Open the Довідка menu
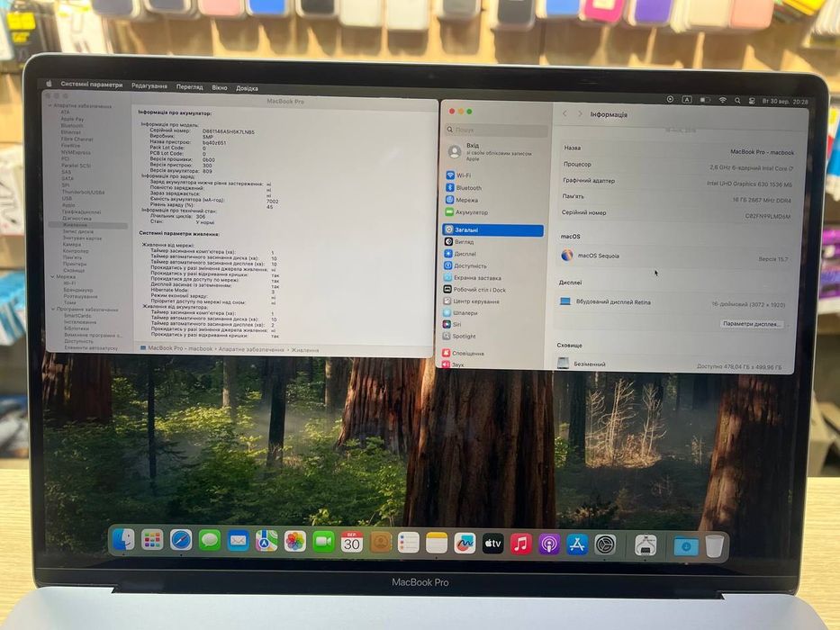840x630 pixels. (247, 88)
